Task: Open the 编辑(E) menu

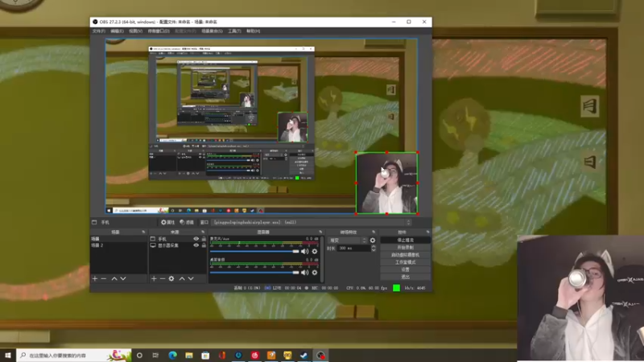Action: click(x=117, y=31)
